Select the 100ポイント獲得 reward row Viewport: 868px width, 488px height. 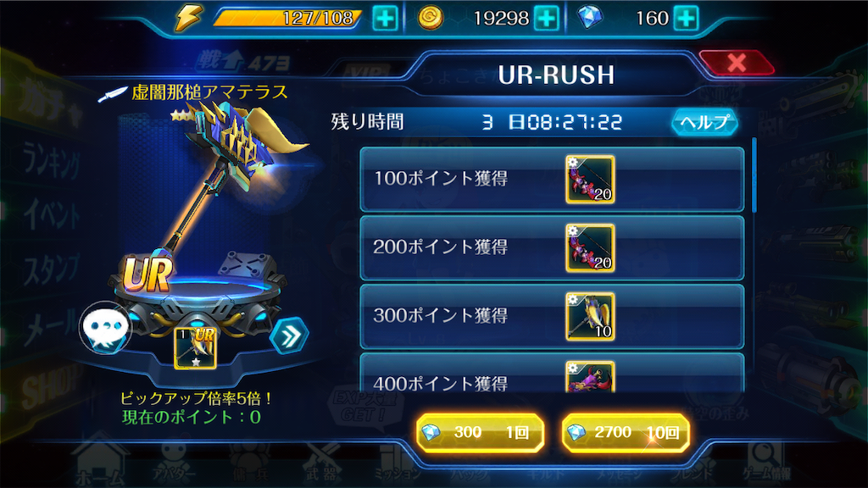click(x=552, y=180)
